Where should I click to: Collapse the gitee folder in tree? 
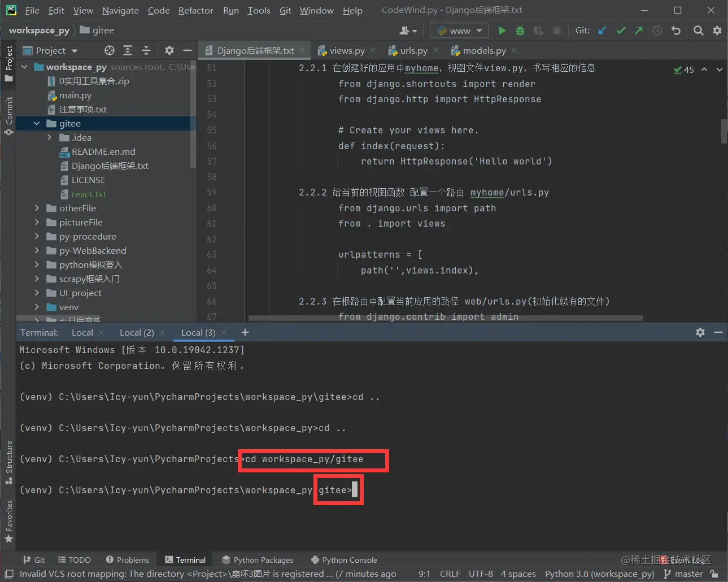pos(37,123)
